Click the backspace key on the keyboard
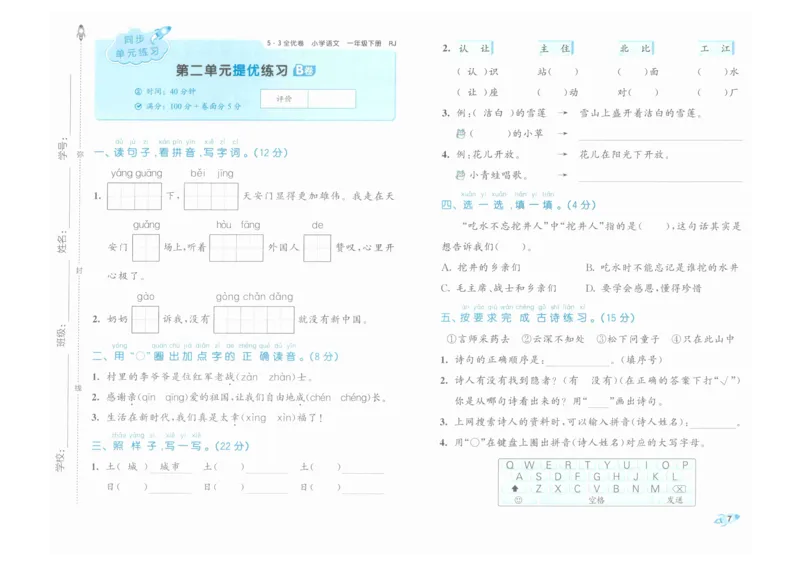 (679, 489)
